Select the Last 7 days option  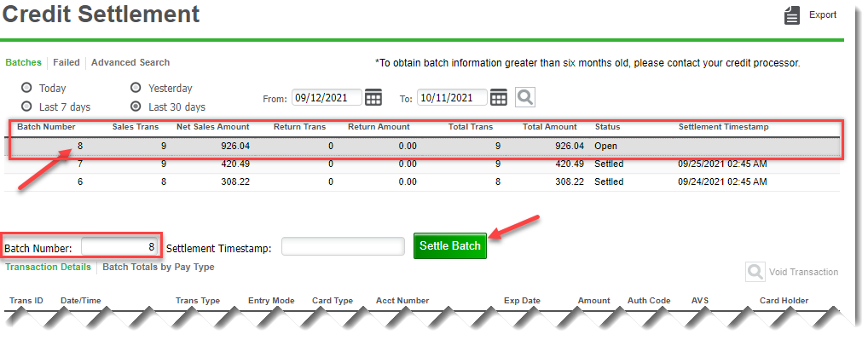26,107
